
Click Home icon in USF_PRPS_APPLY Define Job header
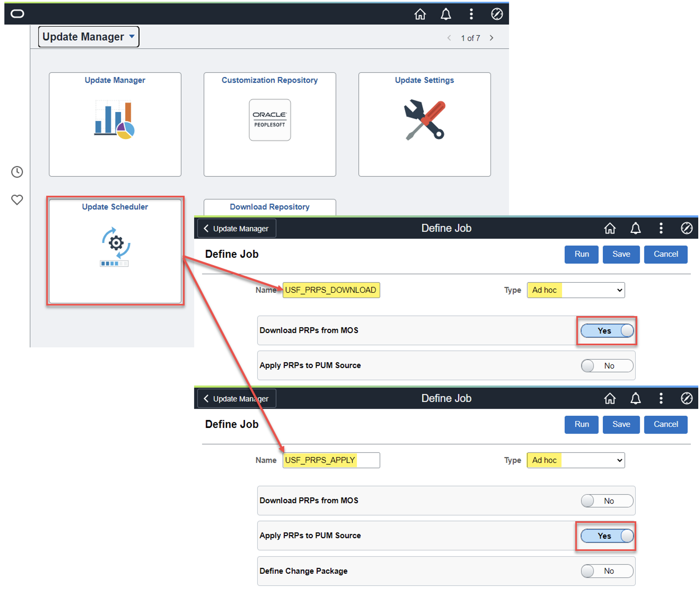tap(610, 399)
